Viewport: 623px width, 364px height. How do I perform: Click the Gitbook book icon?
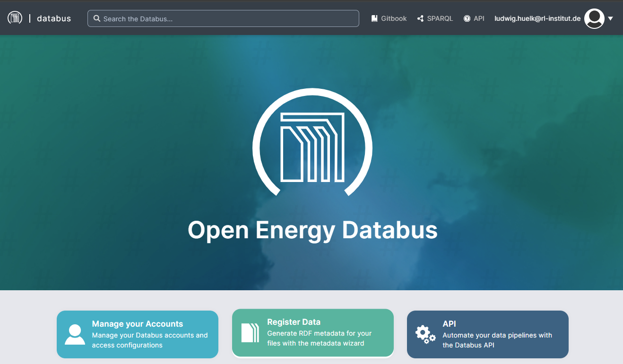tap(374, 18)
